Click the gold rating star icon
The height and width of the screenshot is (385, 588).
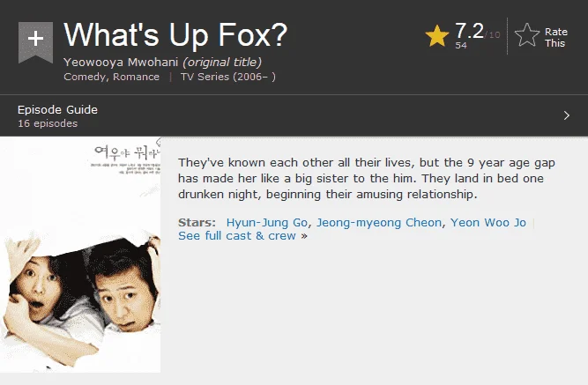tap(437, 36)
